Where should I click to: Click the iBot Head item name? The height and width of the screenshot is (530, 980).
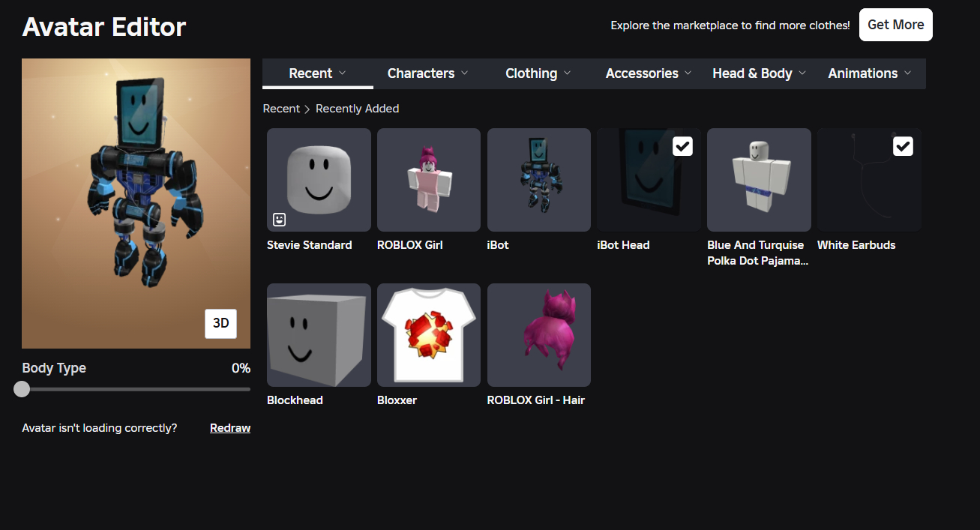coord(623,245)
